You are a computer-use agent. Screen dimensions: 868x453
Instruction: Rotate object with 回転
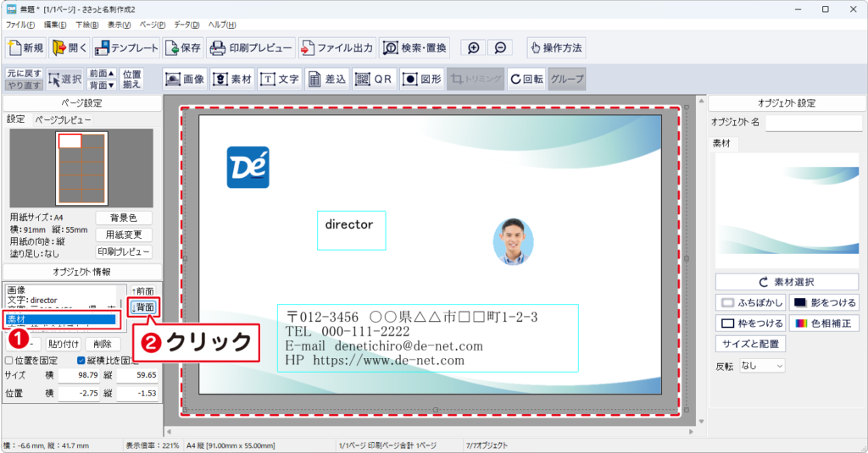pyautogui.click(x=526, y=79)
